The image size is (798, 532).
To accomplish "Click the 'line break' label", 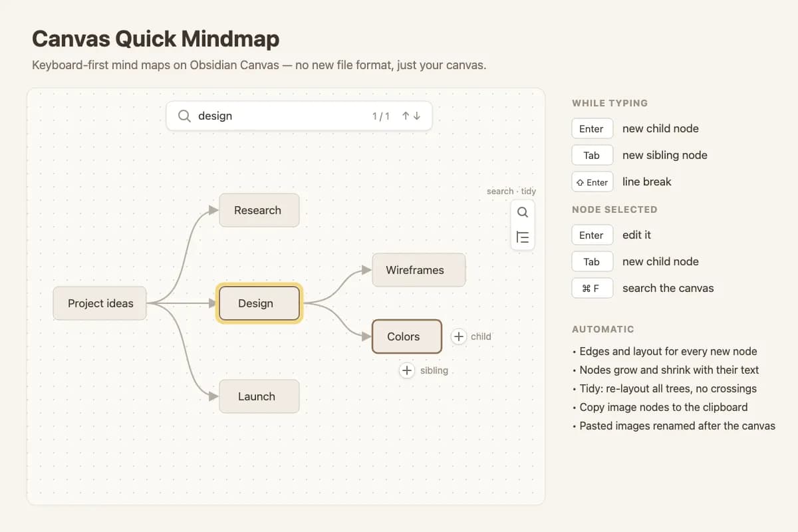I will (x=646, y=182).
